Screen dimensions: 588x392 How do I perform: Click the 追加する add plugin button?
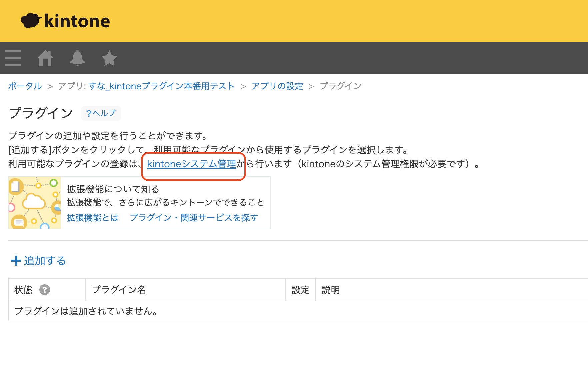click(x=39, y=261)
